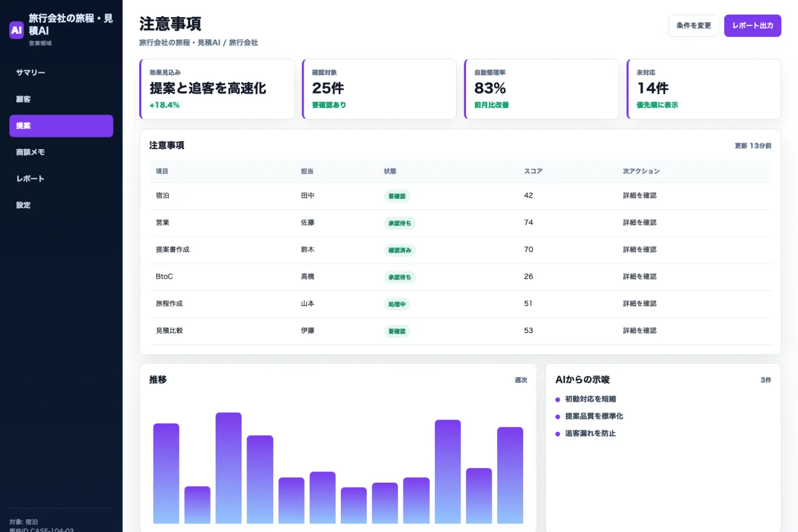The image size is (798, 532).
Task: Click 詳細を確認 in the 提案書作成 row
Action: coord(640,250)
